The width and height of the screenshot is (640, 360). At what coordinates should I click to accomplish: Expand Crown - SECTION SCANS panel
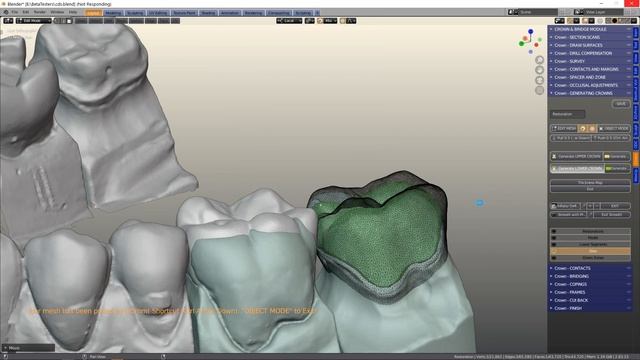(x=590, y=37)
